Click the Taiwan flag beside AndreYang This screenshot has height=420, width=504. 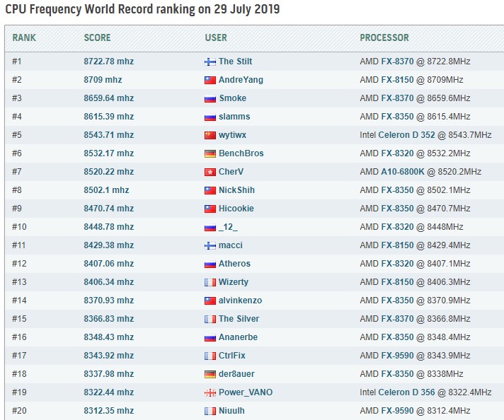(210, 80)
